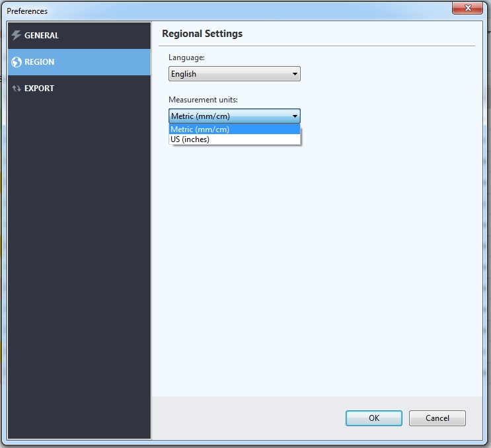The height and width of the screenshot is (448, 491).
Task: Click the arrows icon beside Export
Action: pos(17,89)
